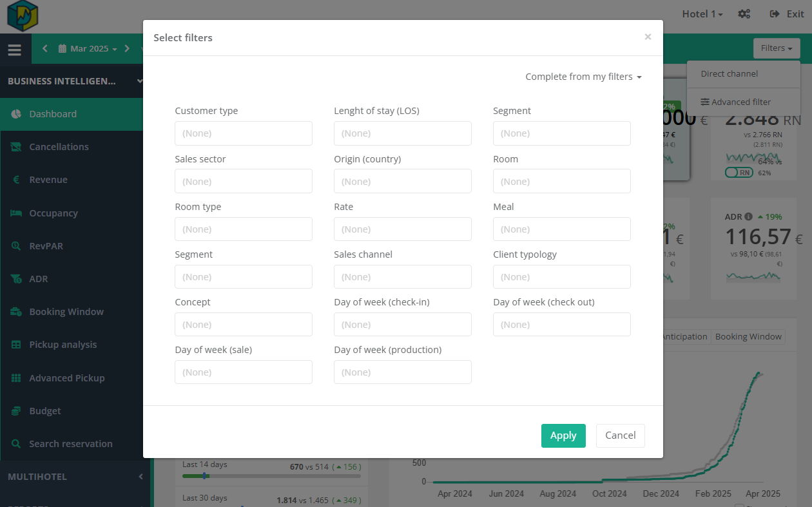The image size is (812, 507).
Task: Toggle the RN switch
Action: [739, 173]
